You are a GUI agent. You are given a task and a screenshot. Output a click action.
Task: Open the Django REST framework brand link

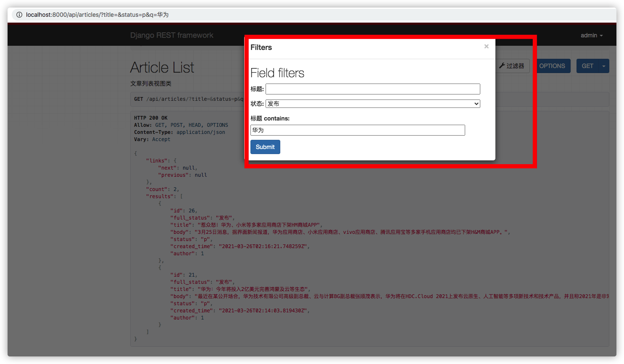tap(171, 35)
